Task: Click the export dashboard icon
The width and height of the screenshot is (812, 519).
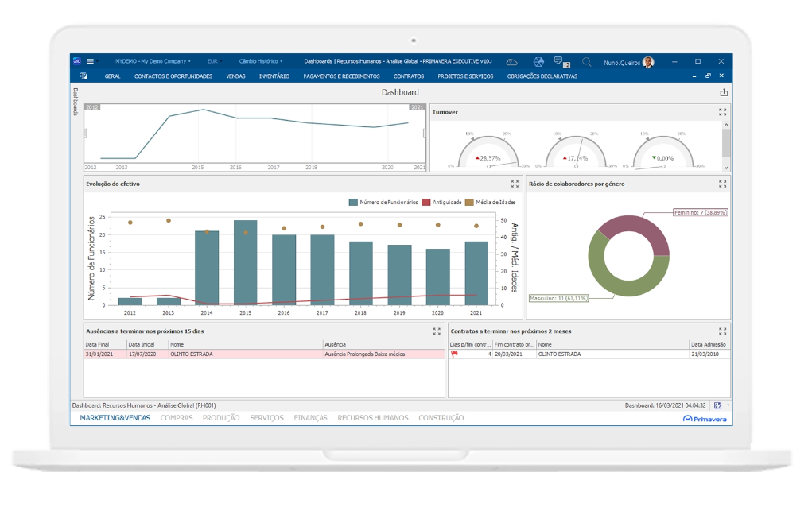Action: pos(724,93)
